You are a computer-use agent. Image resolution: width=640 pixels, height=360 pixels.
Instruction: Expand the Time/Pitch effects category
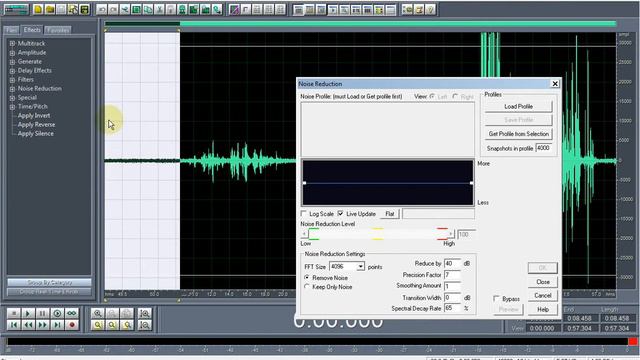tap(12, 107)
